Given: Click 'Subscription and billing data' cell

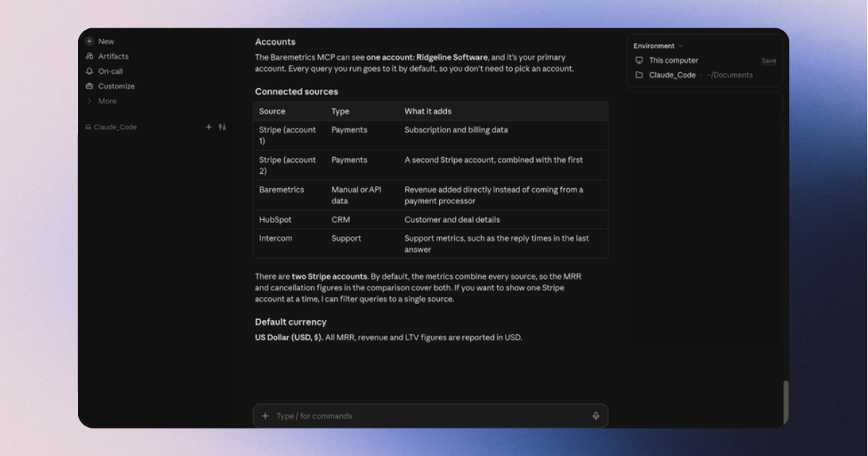Looking at the screenshot, I should (x=456, y=130).
